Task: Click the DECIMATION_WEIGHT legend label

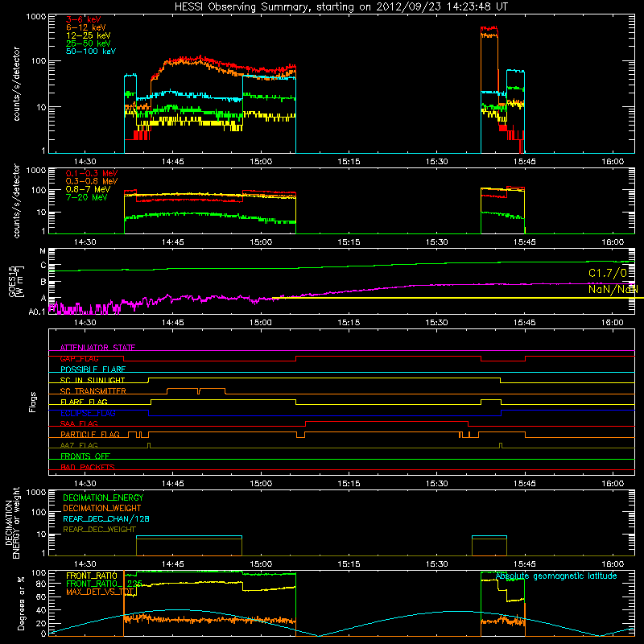Action: pyautogui.click(x=102, y=508)
